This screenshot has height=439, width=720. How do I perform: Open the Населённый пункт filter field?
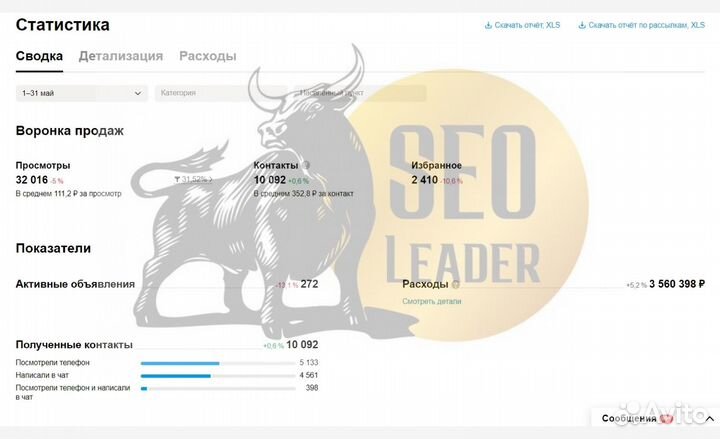tap(360, 93)
